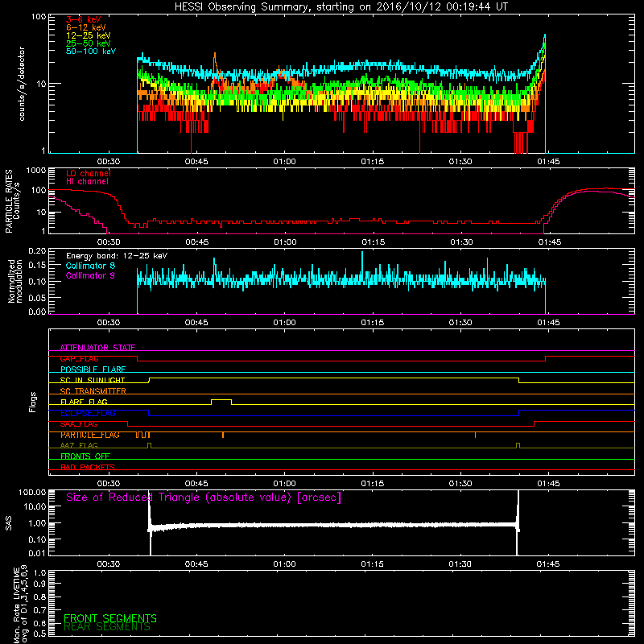The height and width of the screenshot is (644, 644).
Task: Click the 'SAS' axis label
Action: (9, 523)
